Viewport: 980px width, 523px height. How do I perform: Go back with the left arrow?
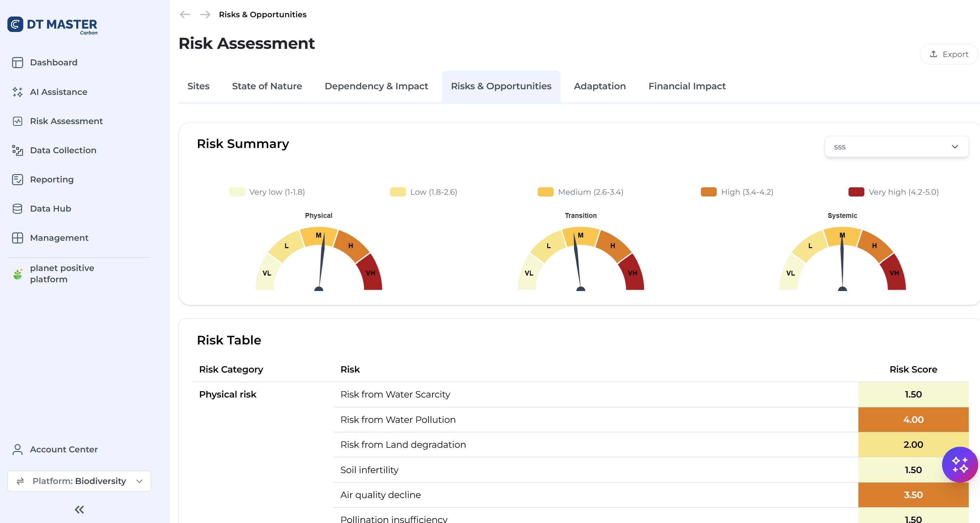pos(185,14)
